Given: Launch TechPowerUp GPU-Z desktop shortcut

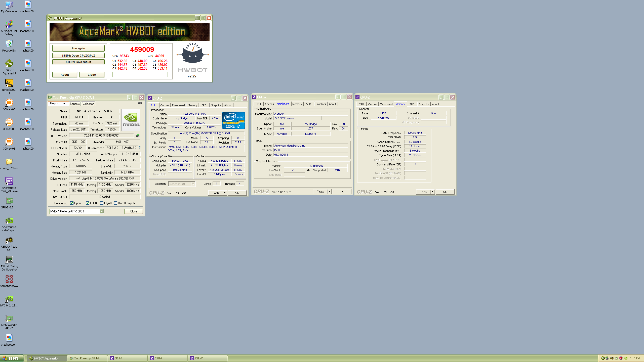Looking at the screenshot, I should [9, 322].
